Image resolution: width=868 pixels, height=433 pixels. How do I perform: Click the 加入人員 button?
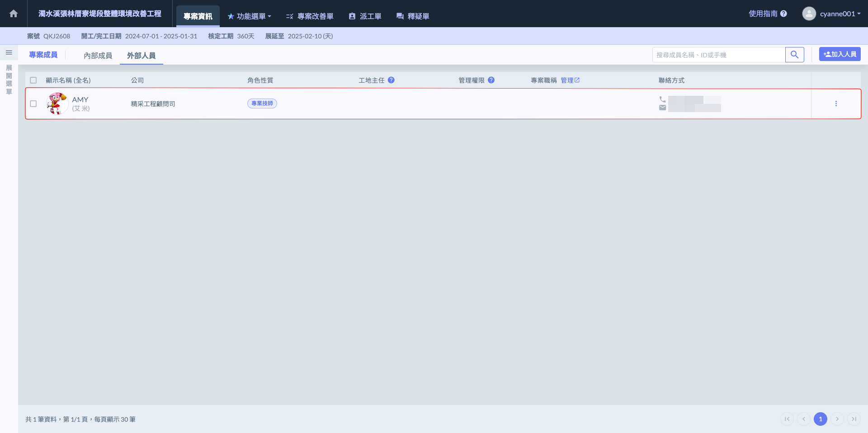[840, 54]
